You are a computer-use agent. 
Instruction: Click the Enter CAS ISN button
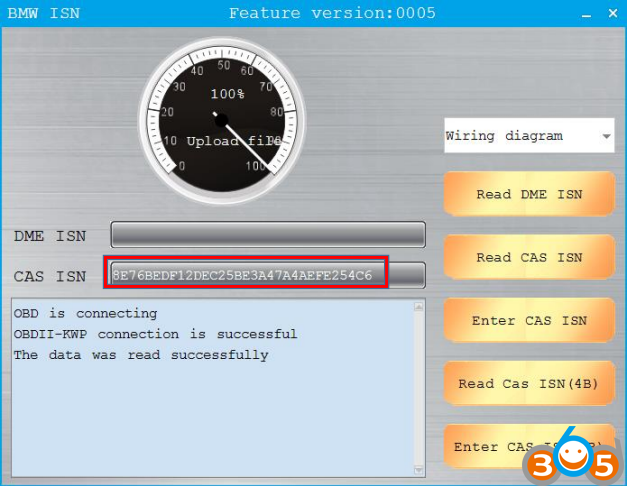click(x=528, y=321)
